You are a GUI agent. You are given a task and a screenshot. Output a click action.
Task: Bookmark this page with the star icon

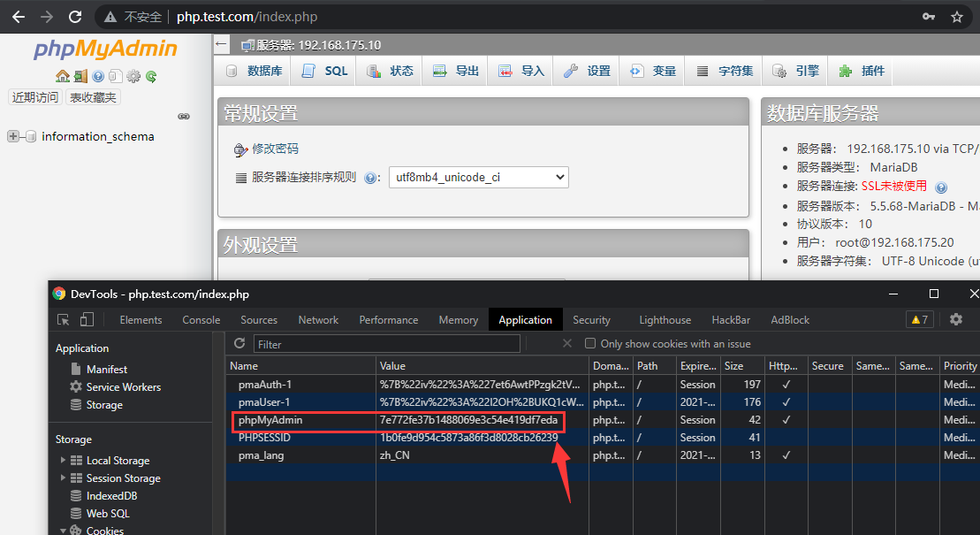pyautogui.click(x=956, y=17)
